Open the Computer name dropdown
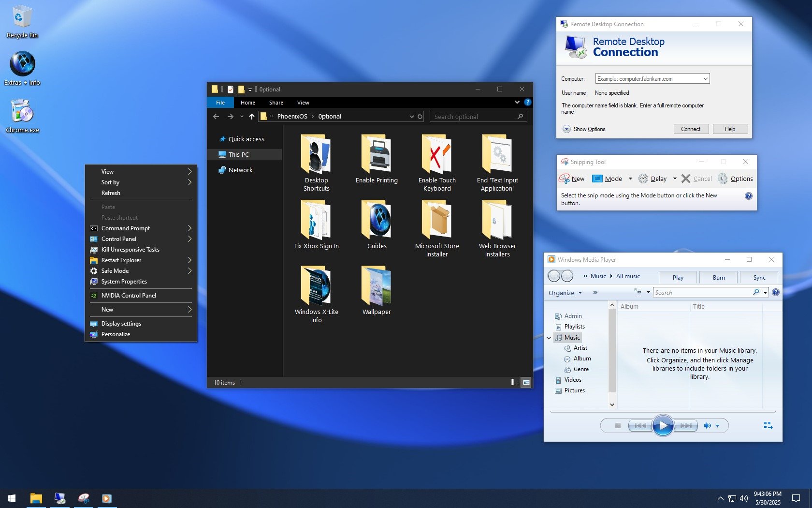This screenshot has width=812, height=508. [705, 79]
